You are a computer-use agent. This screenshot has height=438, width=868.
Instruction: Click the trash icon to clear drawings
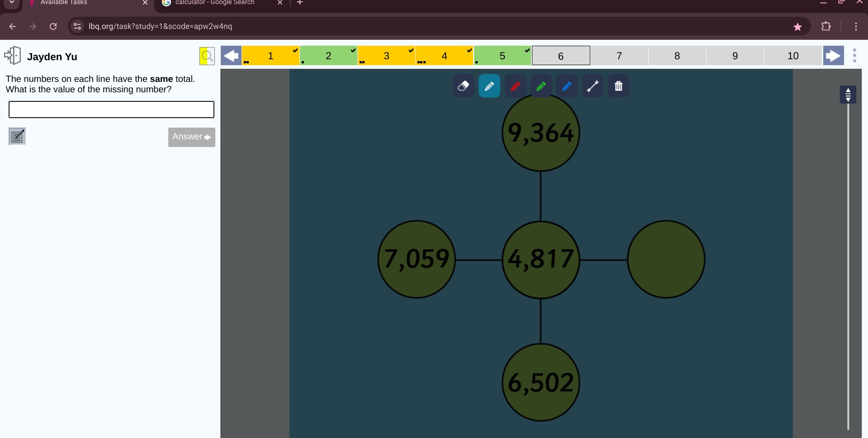(618, 86)
